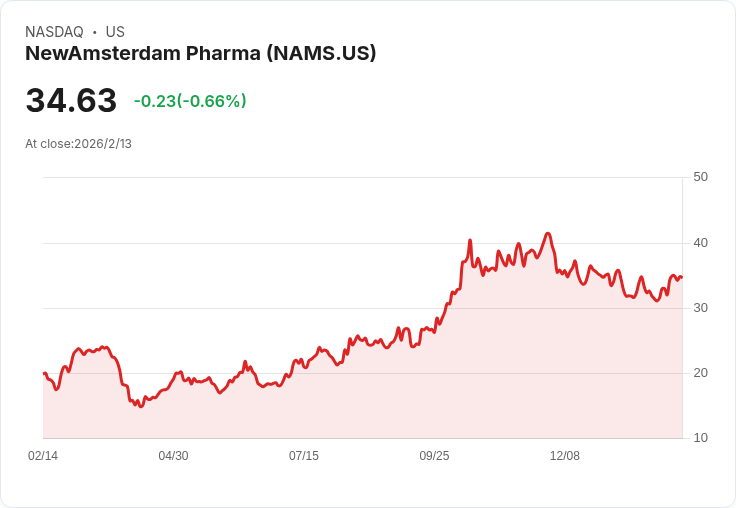Click the 04/30 date on the x-axis
Viewport: 736px width, 508px height.
[173, 456]
